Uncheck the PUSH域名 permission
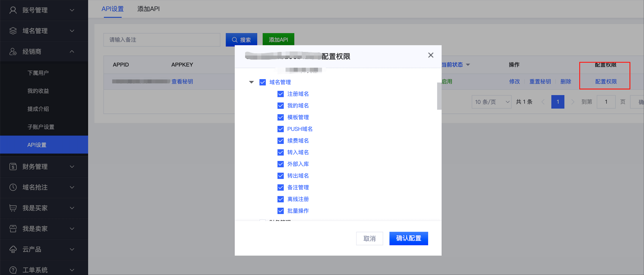 [x=281, y=129]
